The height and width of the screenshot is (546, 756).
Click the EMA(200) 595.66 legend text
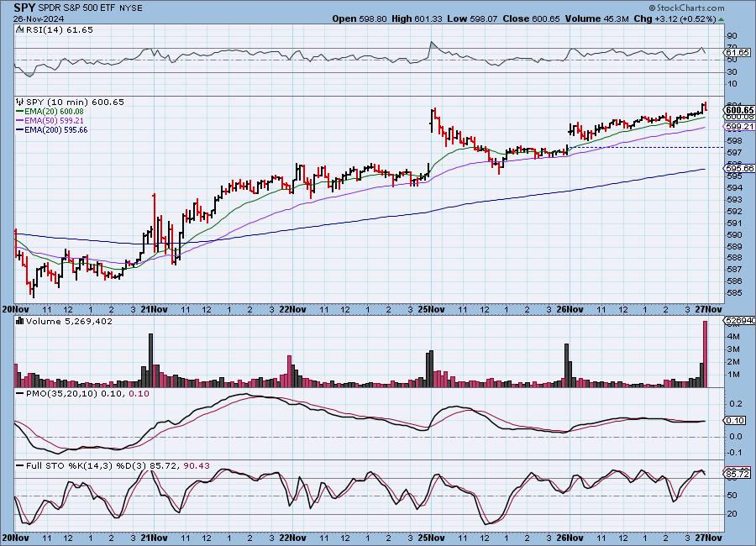tap(56, 129)
